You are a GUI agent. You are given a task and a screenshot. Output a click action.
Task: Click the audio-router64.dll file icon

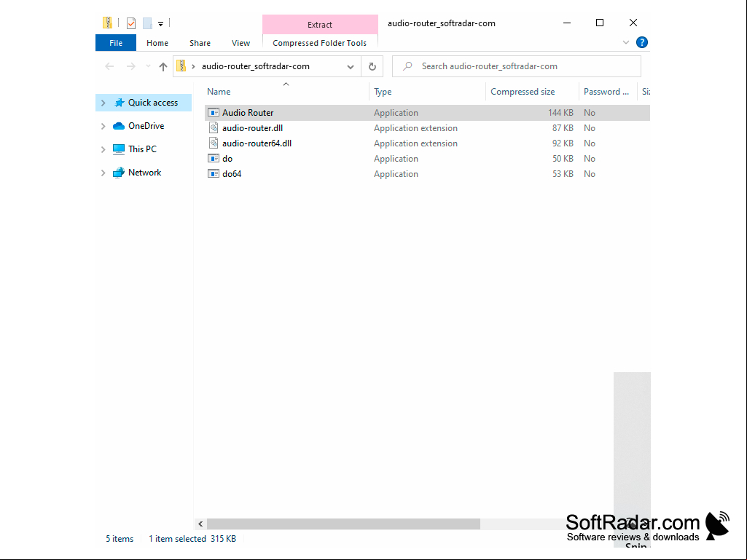click(x=214, y=143)
